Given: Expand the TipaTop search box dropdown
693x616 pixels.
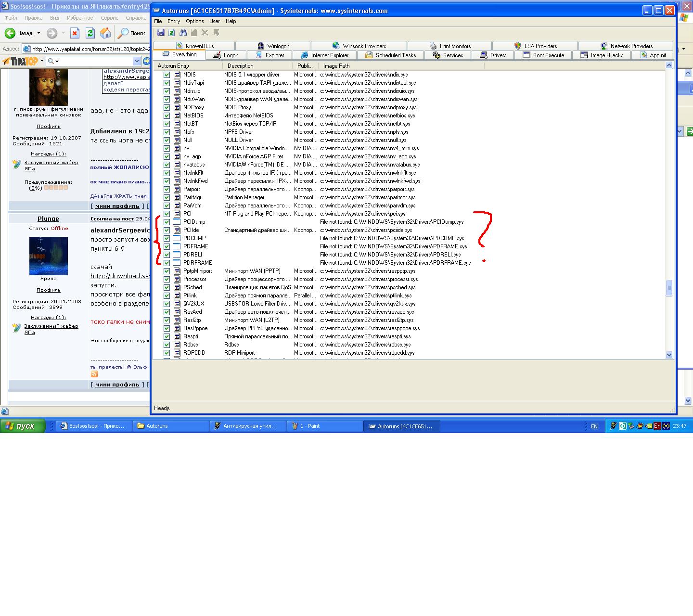Looking at the screenshot, I should pos(136,61).
